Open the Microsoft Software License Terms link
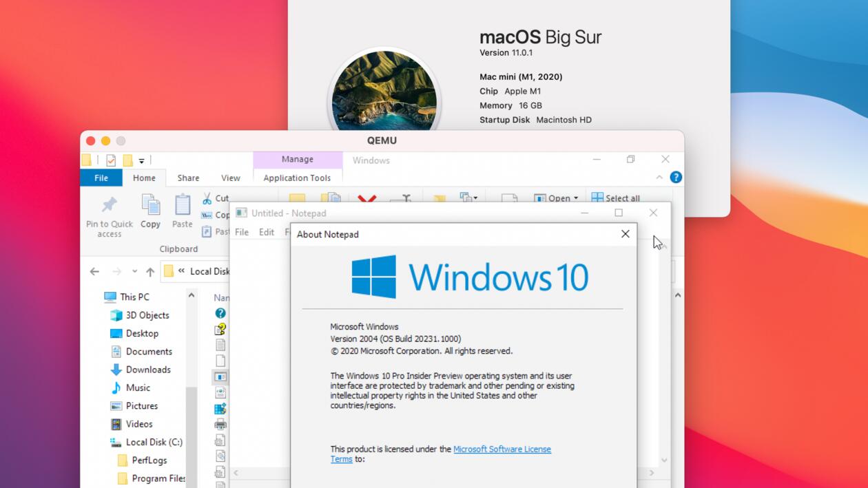The width and height of the screenshot is (868, 488). coord(441,454)
